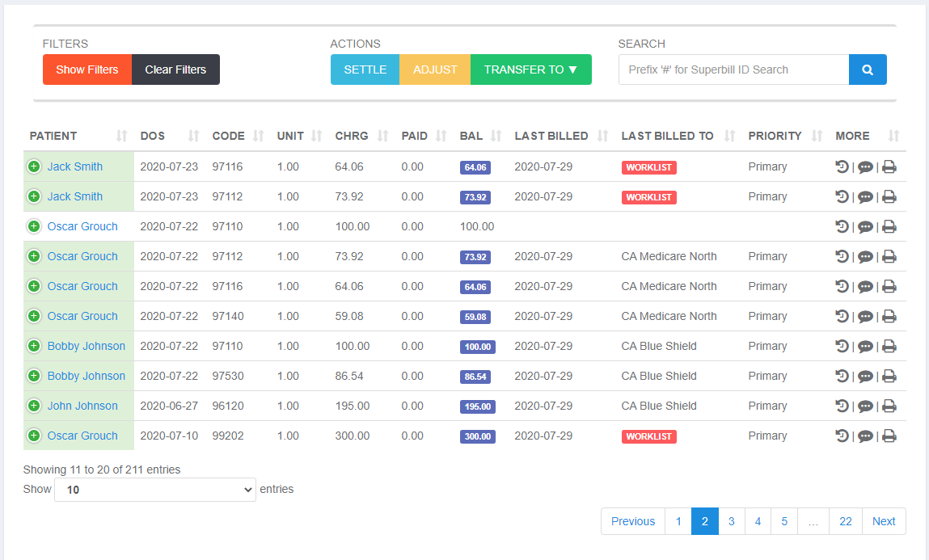The height and width of the screenshot is (560, 929).
Task: Jump to last page 22
Action: (x=846, y=521)
